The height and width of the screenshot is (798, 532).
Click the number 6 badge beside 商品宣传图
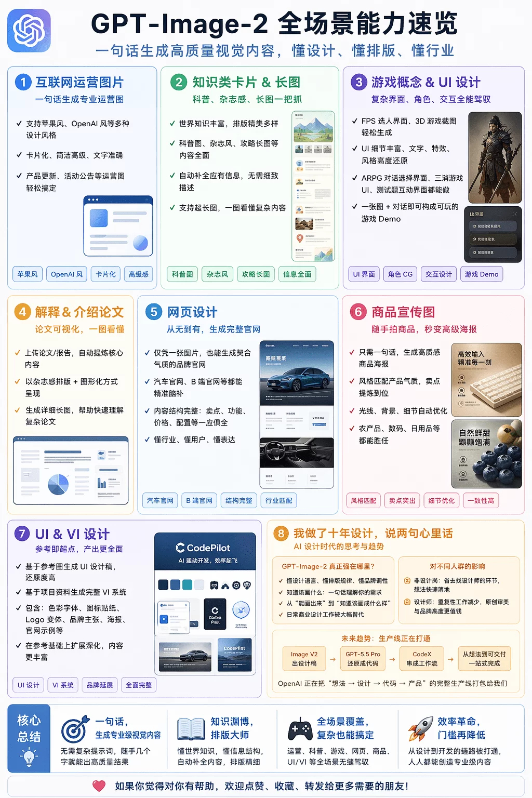[358, 312]
